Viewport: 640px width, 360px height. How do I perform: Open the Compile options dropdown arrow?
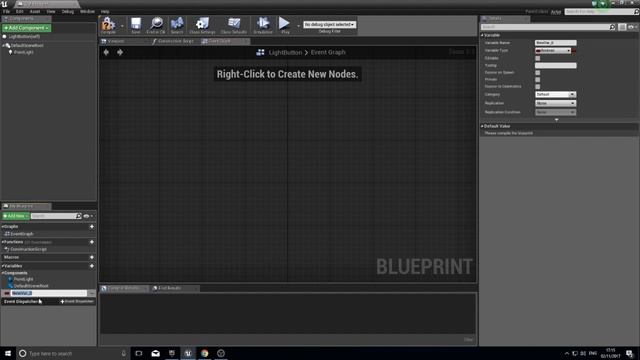[122, 26]
